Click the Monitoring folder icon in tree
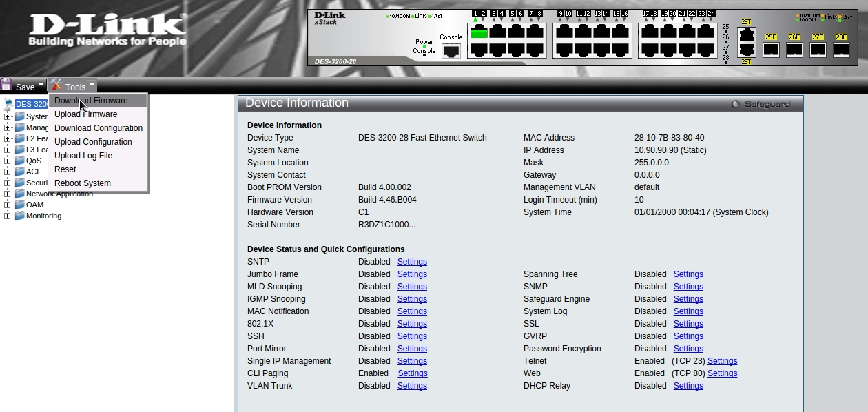Viewport: 868px width, 412px height. [x=19, y=216]
